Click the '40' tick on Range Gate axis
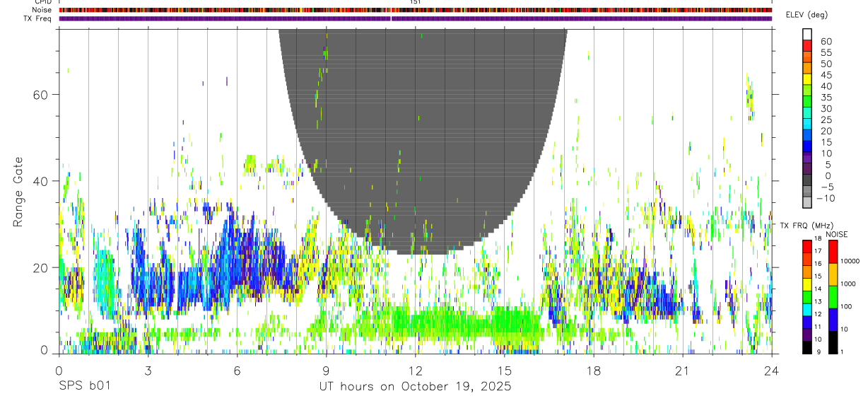 [x=39, y=181]
